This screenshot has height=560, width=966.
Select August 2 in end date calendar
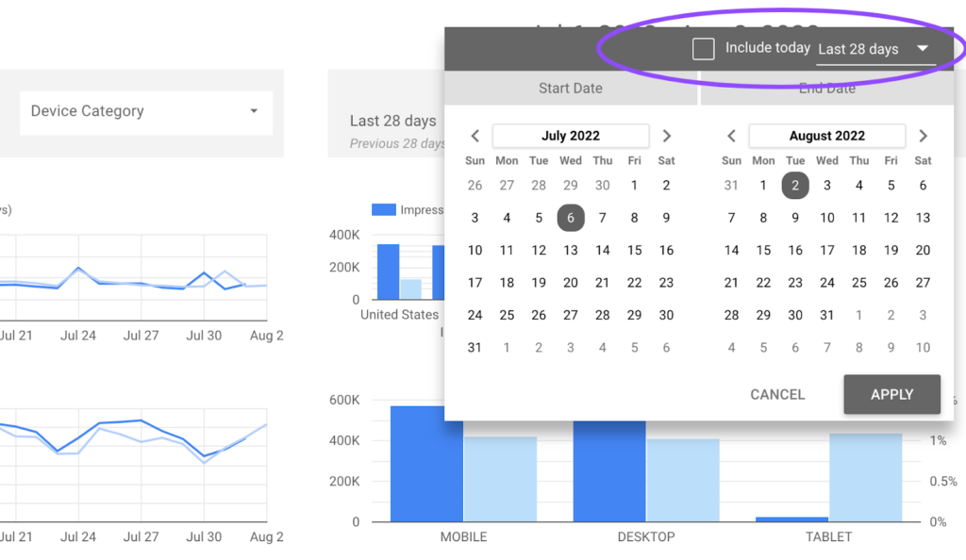click(795, 186)
